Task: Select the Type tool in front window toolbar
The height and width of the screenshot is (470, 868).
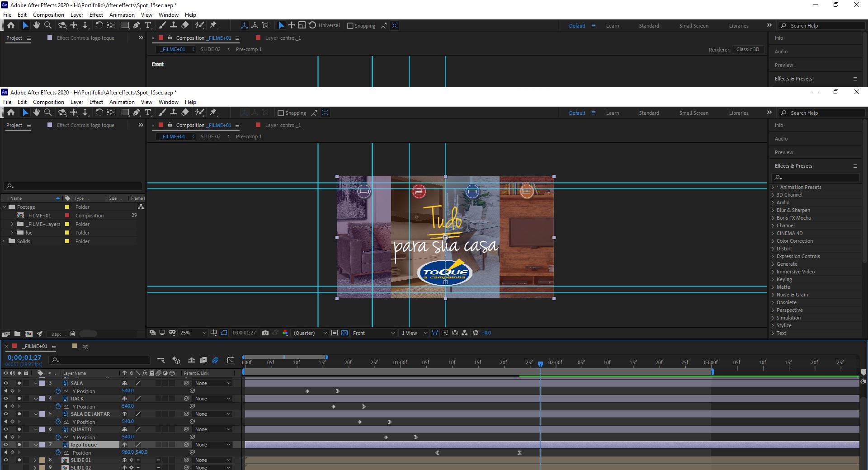Action: (148, 113)
